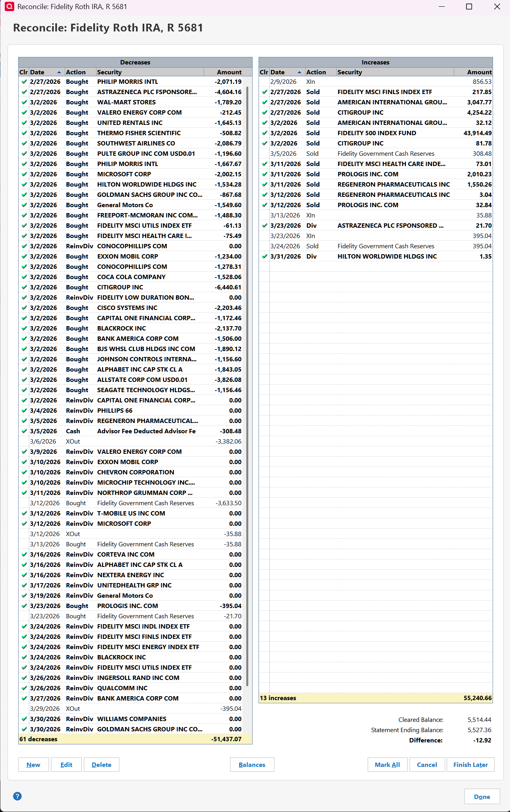Minimize the Reconcile window
The image size is (510, 812).
click(442, 7)
